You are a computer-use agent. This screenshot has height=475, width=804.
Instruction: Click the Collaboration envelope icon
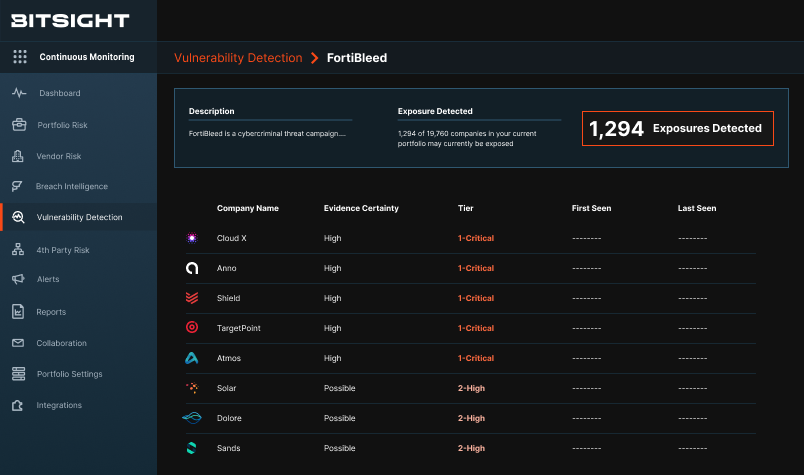(18, 343)
